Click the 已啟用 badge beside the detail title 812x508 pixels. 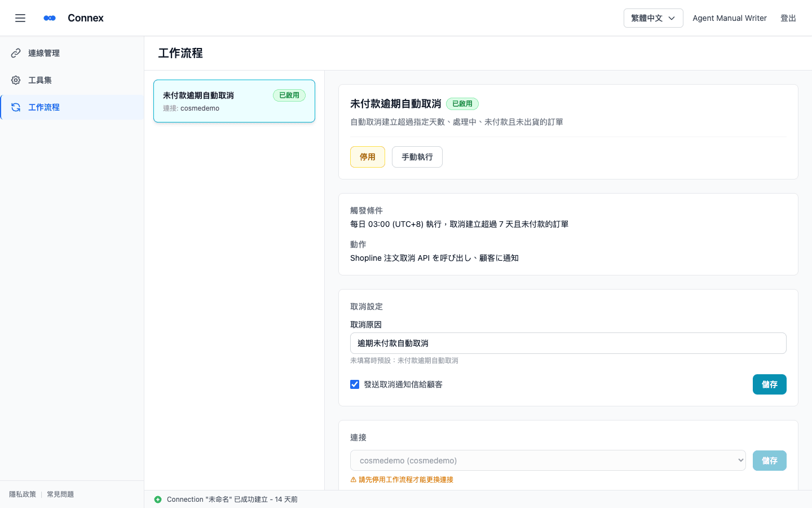coord(462,104)
